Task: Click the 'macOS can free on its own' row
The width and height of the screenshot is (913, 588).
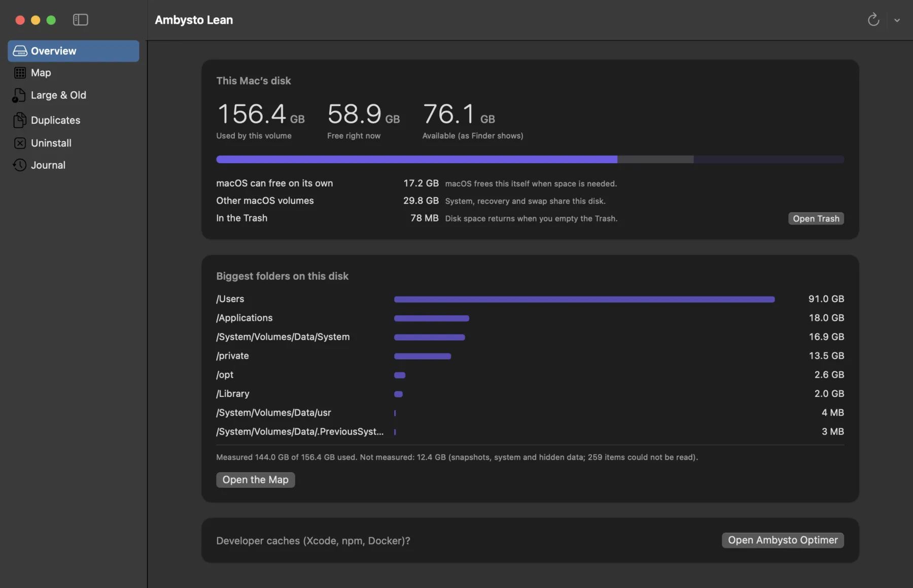Action: 530,183
